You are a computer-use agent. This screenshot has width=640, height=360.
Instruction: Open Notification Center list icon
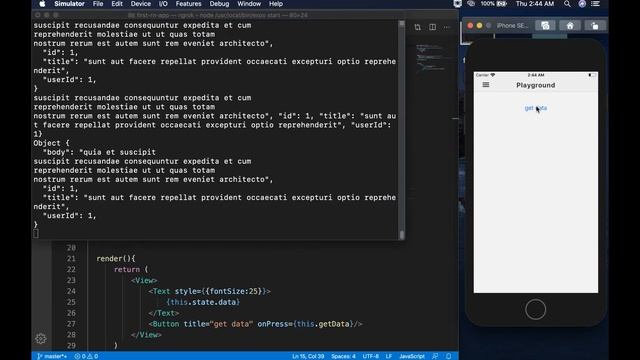click(596, 4)
